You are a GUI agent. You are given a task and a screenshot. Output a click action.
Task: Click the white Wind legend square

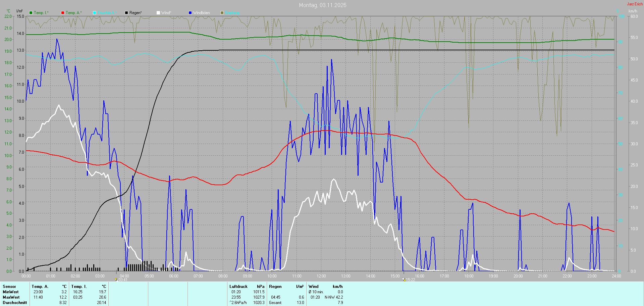158,13
